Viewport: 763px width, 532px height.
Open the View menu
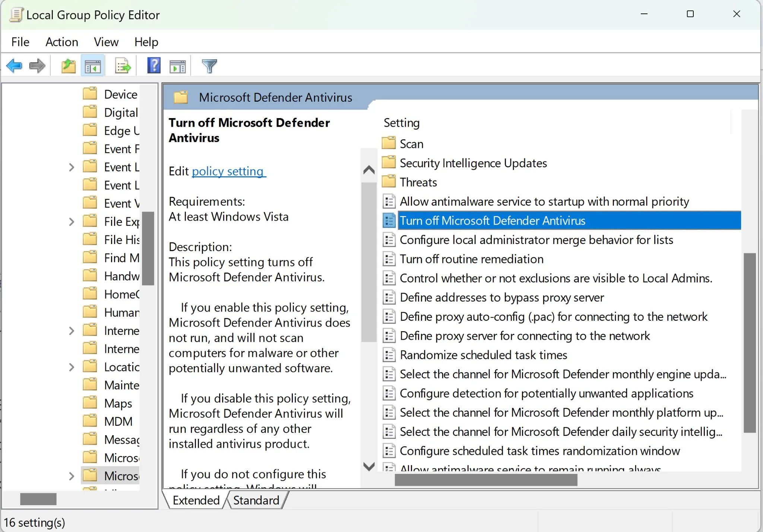[106, 42]
